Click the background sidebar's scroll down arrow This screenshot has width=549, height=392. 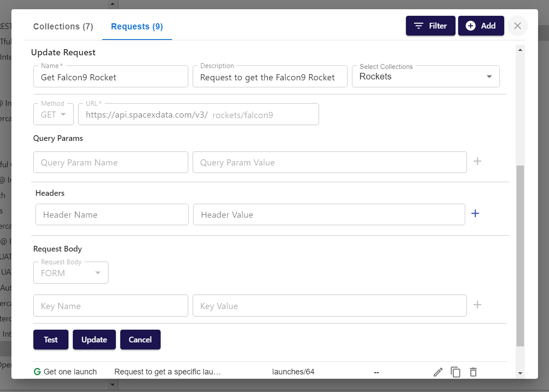pos(112,385)
